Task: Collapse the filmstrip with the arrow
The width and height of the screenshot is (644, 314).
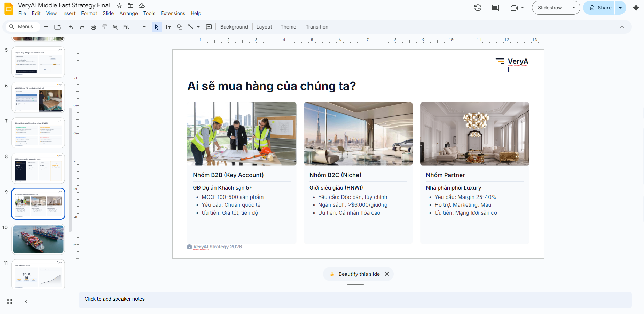Action: (x=26, y=301)
